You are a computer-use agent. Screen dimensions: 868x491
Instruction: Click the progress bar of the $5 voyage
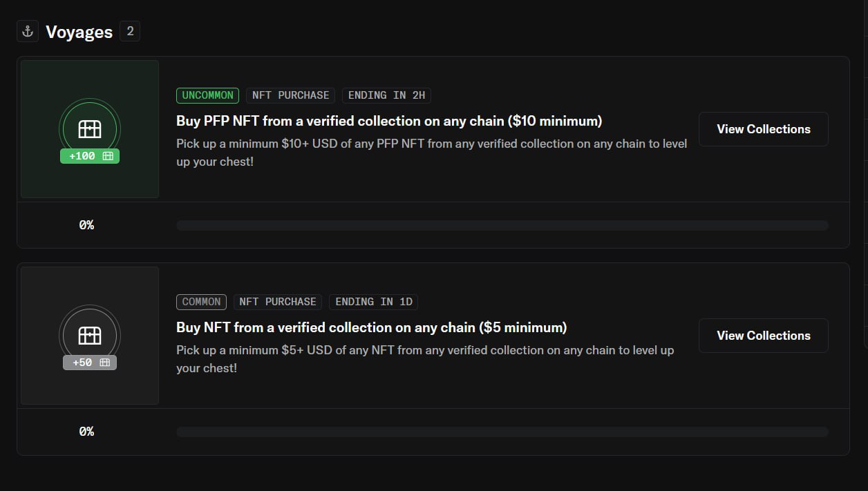pyautogui.click(x=502, y=432)
